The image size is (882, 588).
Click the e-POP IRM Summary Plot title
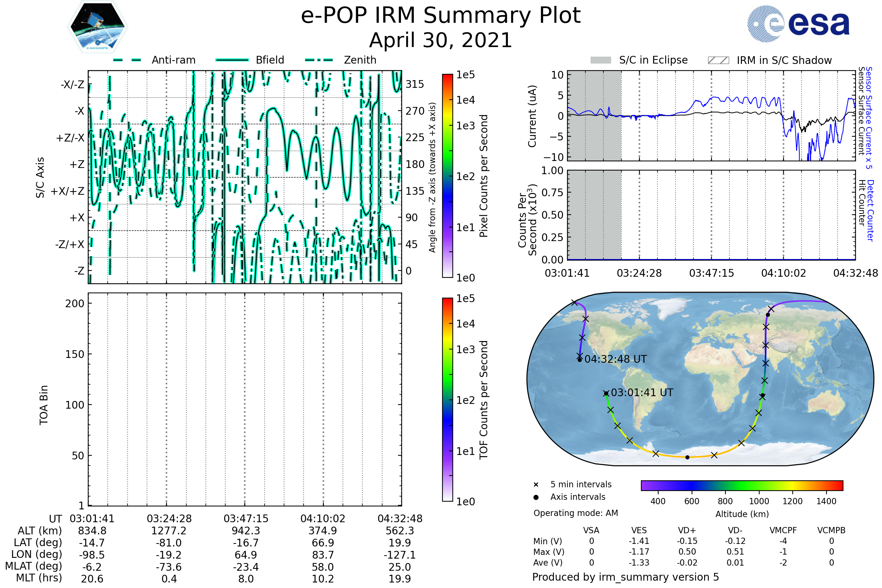tap(441, 16)
